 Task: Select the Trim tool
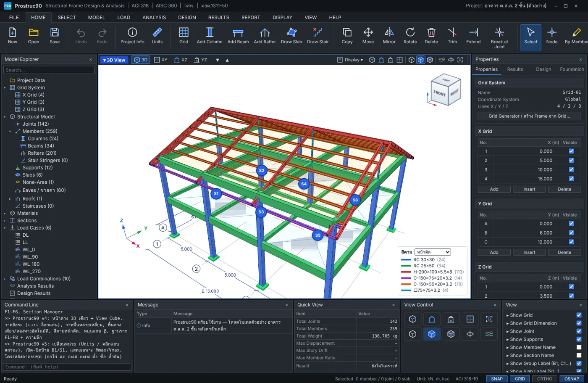coord(452,36)
